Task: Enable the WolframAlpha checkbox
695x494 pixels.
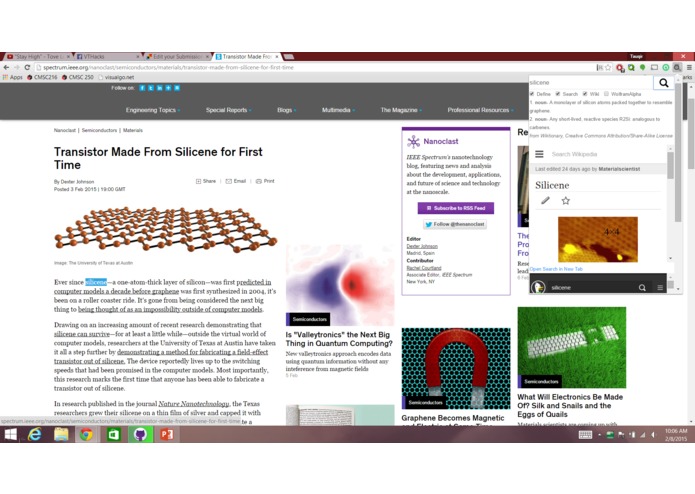Action: (606, 94)
